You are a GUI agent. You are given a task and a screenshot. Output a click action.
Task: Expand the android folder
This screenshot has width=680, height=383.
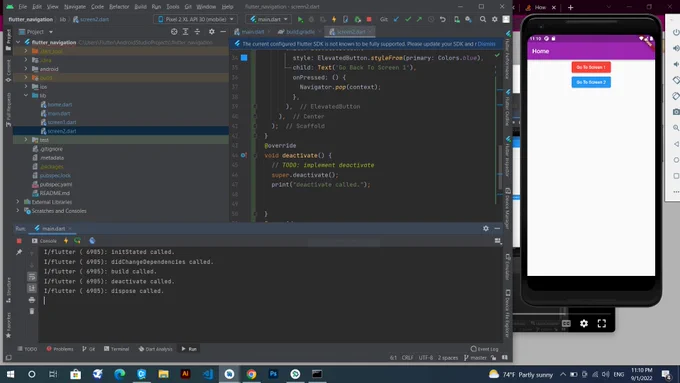[26, 69]
